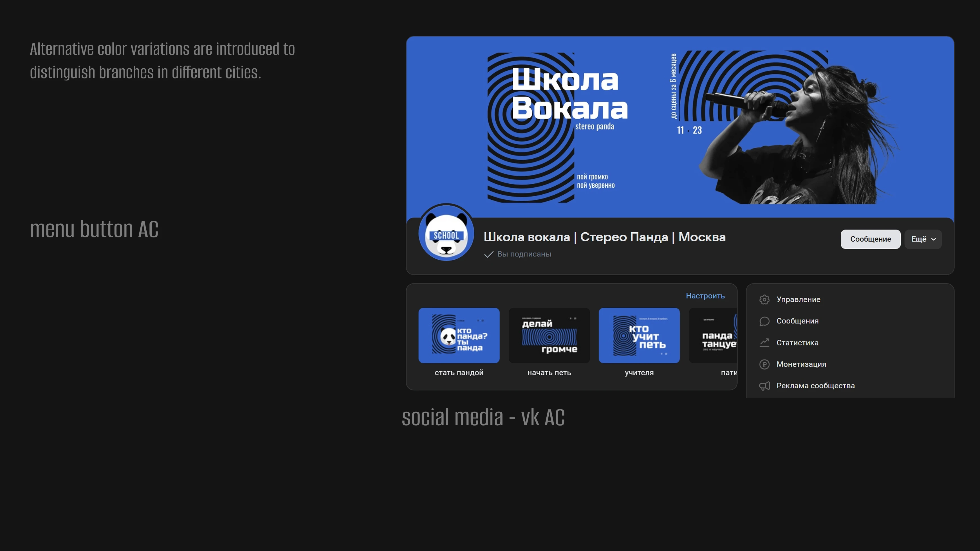
Task: Click the speech bubble icon beside Сообщения
Action: tap(764, 321)
